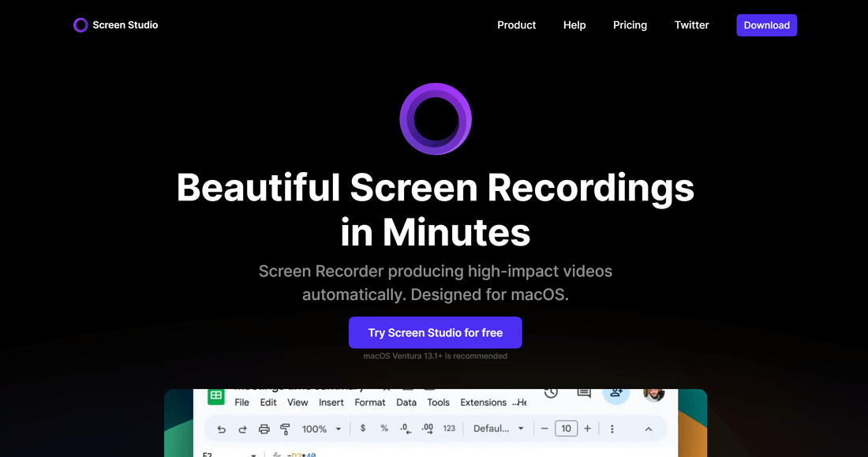Open the Insert menu in Sheets
The height and width of the screenshot is (457, 868).
coord(331,403)
